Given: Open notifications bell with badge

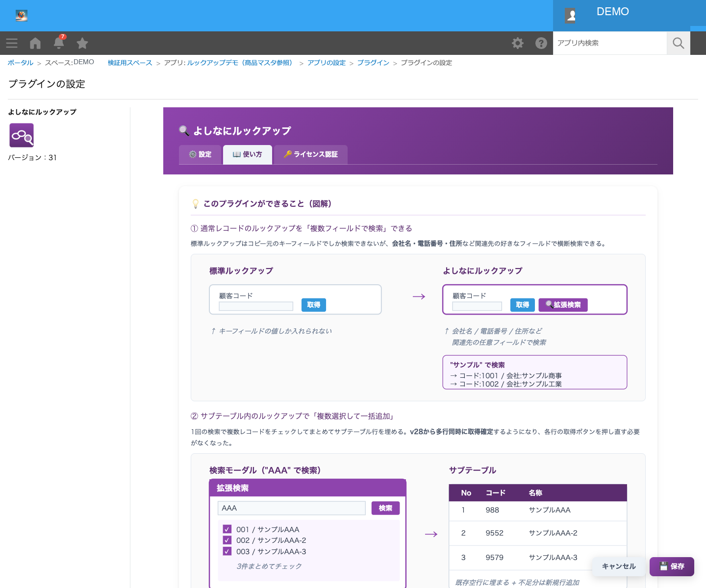Looking at the screenshot, I should [x=59, y=42].
